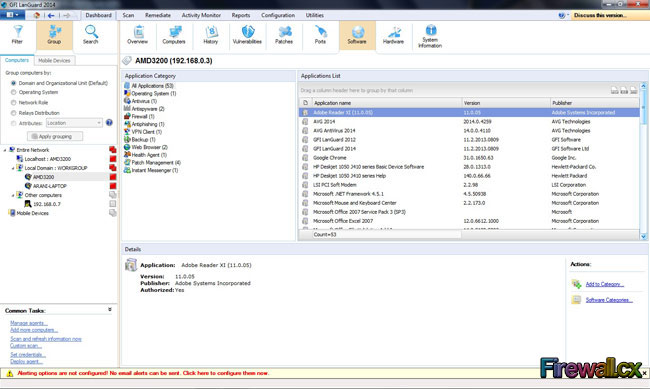Image resolution: width=650 pixels, height=389 pixels.
Task: Open the Patches view
Action: tap(284, 35)
